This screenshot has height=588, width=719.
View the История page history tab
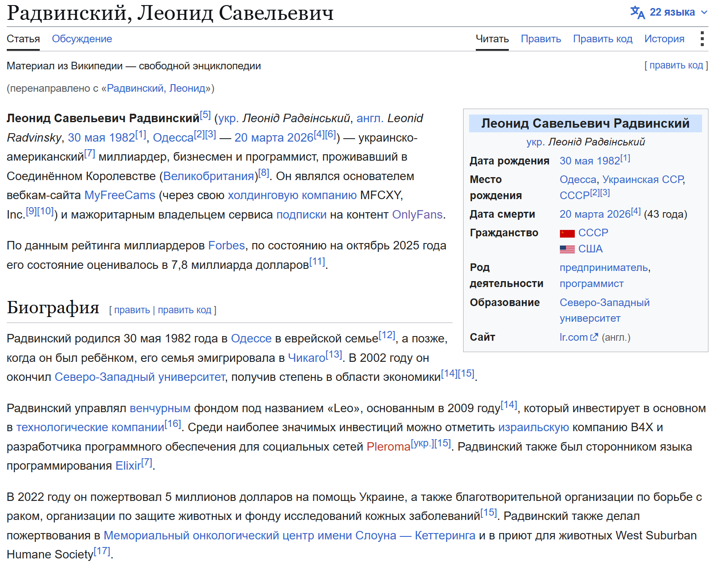664,39
